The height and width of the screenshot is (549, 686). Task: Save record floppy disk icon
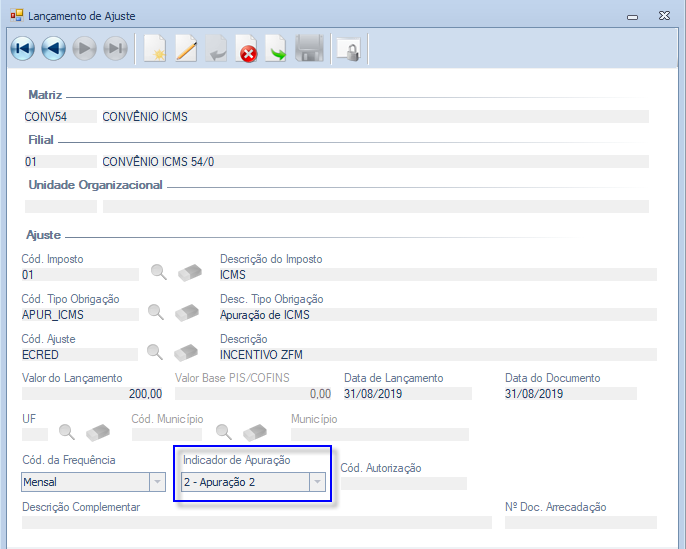(x=309, y=48)
